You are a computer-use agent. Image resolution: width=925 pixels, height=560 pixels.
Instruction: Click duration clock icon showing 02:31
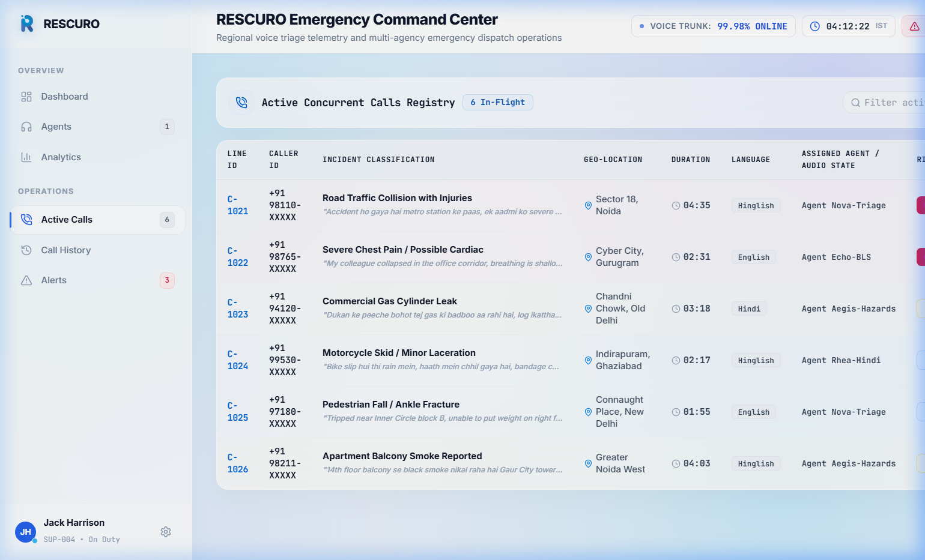point(676,257)
